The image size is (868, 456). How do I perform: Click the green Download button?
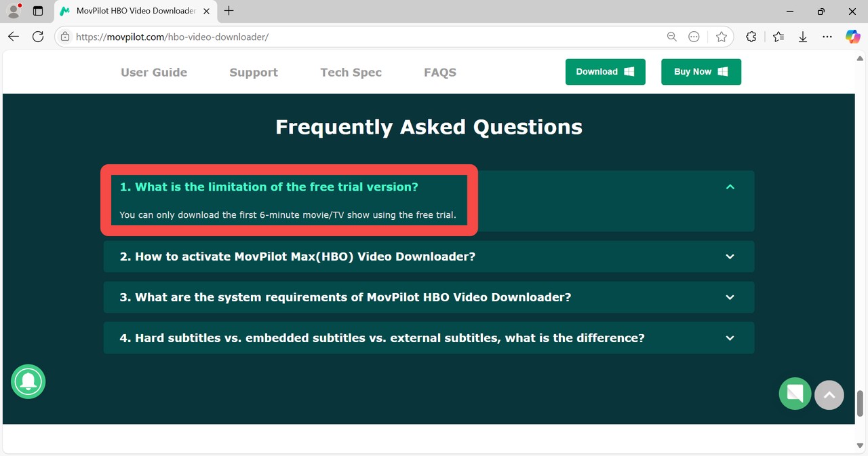click(x=606, y=72)
